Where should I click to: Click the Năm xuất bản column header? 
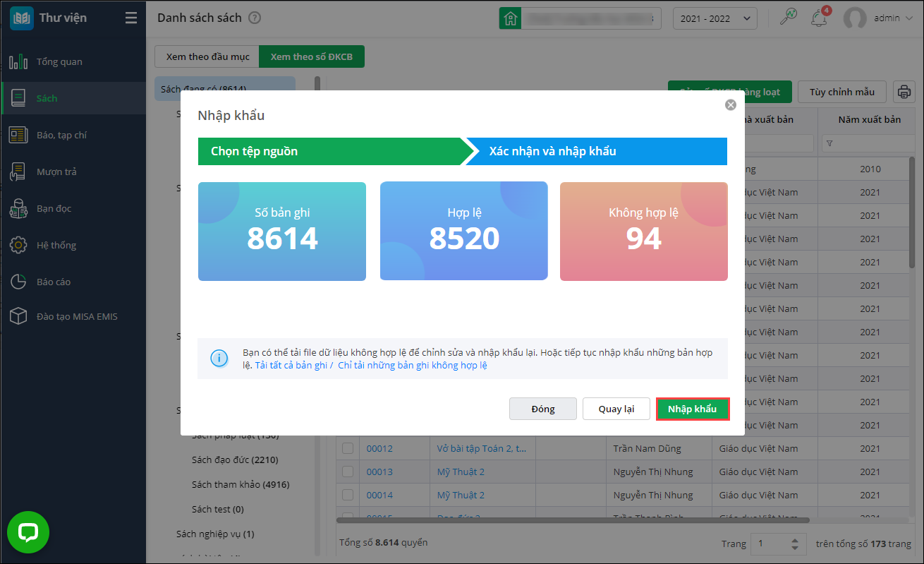[x=870, y=119]
